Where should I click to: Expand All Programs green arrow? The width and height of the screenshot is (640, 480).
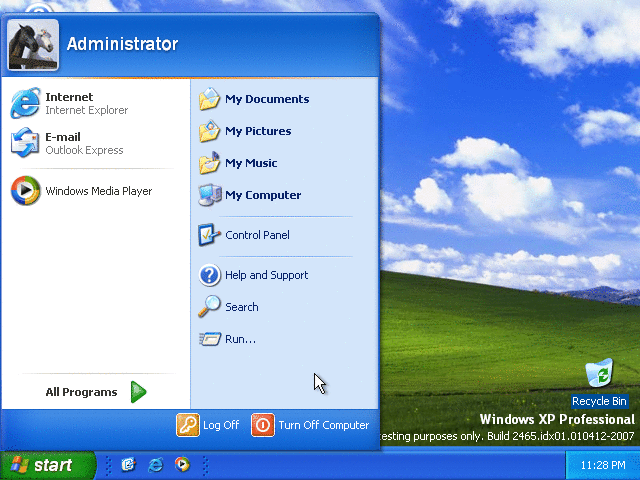138,392
